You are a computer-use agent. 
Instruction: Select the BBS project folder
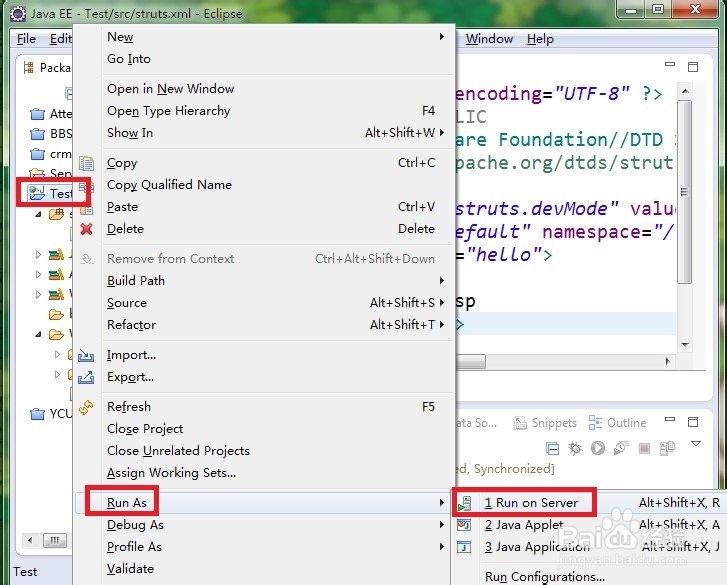point(51,134)
